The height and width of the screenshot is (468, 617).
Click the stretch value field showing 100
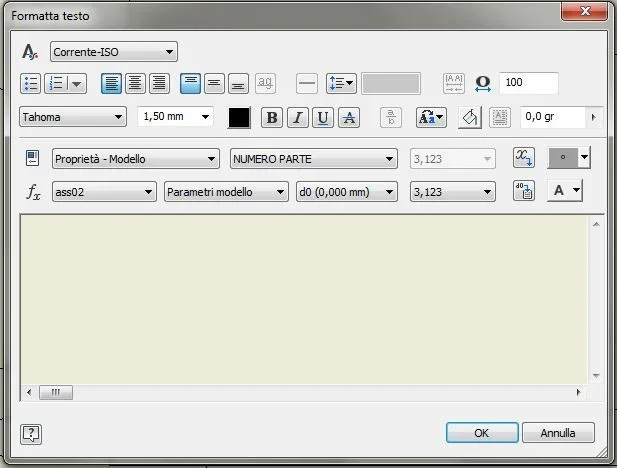click(529, 83)
